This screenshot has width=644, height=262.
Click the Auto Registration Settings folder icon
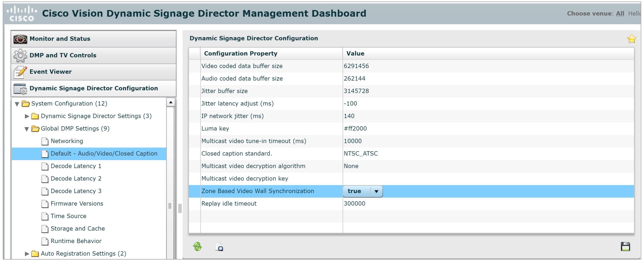35,254
